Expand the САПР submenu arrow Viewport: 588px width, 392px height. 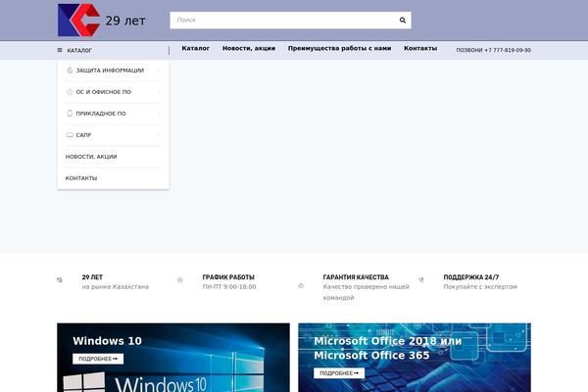(159, 135)
